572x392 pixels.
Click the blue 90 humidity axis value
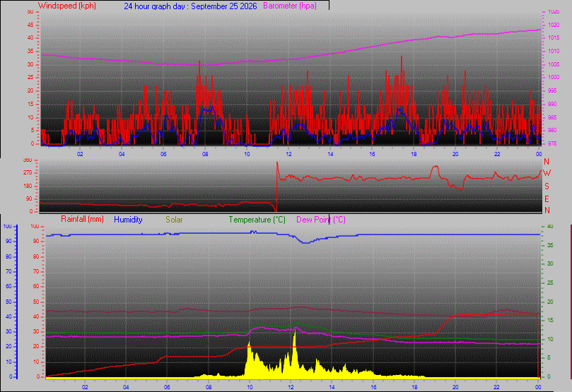pos(8,241)
